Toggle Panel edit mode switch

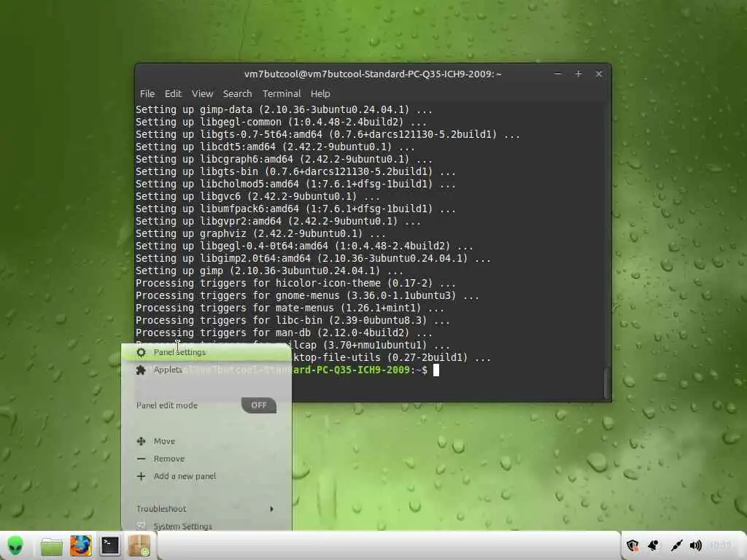coord(259,405)
